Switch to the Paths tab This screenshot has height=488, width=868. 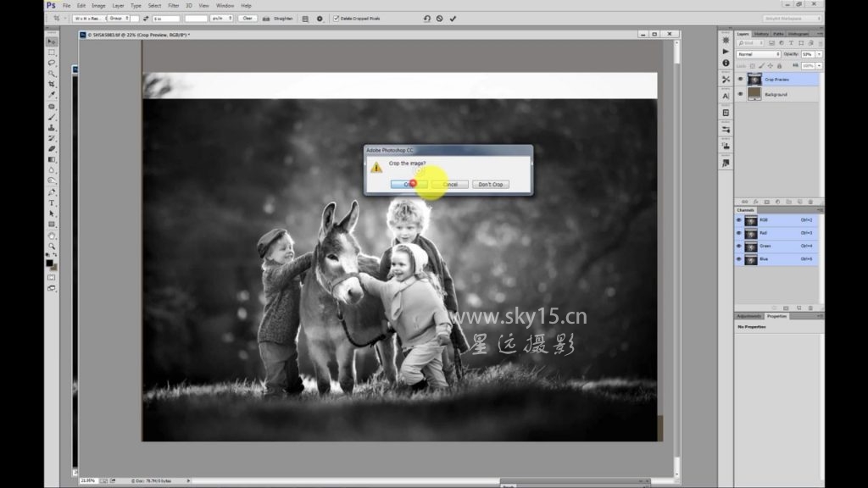tap(778, 34)
